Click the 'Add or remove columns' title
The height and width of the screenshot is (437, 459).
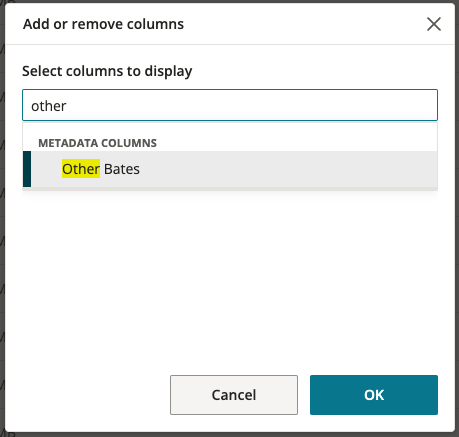pyautogui.click(x=103, y=24)
